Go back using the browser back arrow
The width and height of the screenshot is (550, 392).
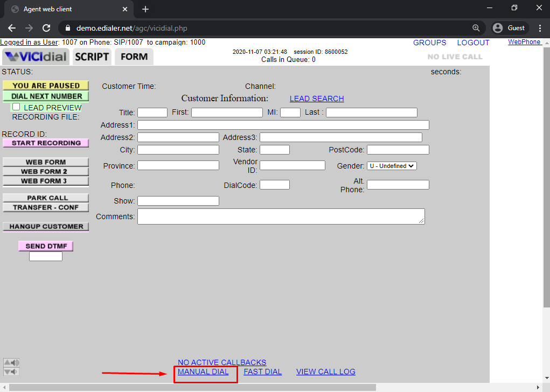click(x=12, y=28)
